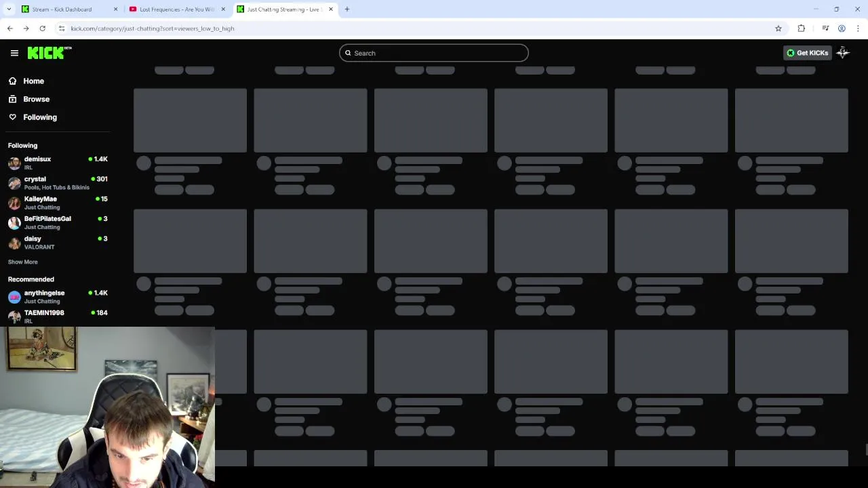Go to the Following page
This screenshot has height=488, width=868.
(x=40, y=117)
